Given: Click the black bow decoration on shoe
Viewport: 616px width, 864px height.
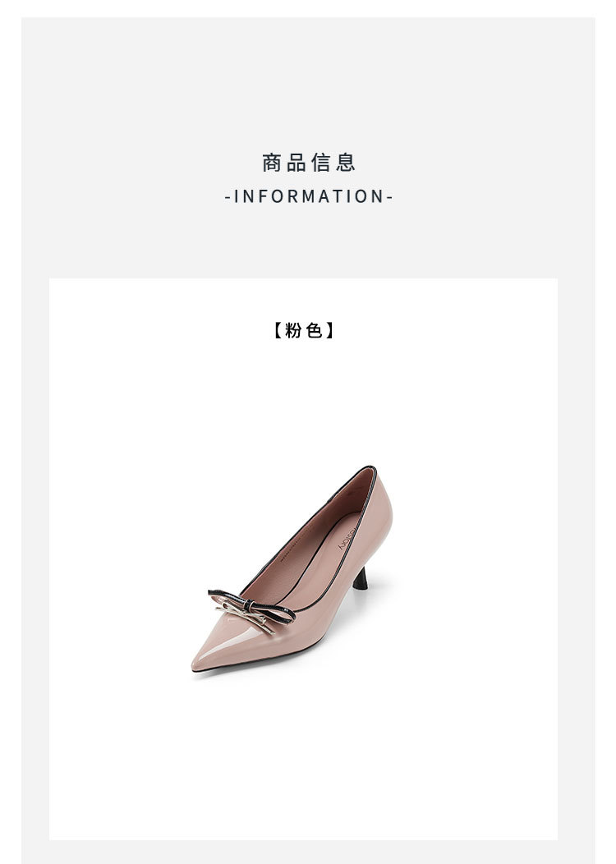Looking at the screenshot, I should point(251,604).
